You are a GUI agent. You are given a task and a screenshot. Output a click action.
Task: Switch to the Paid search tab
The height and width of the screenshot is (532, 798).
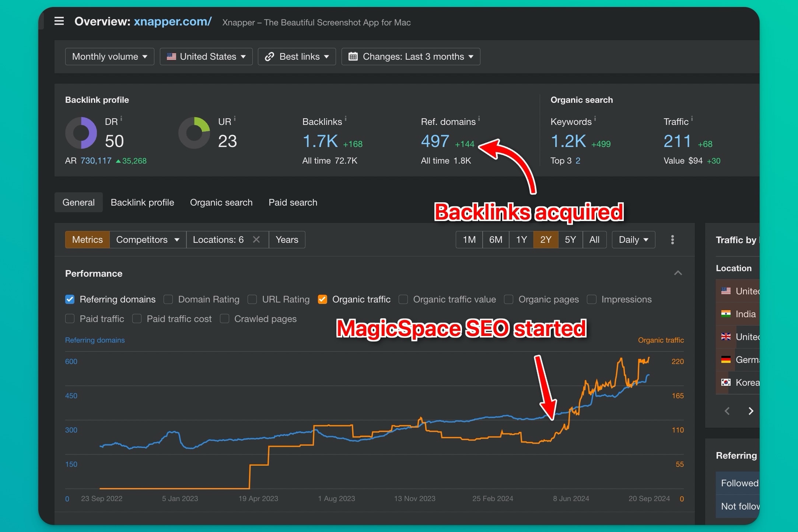point(293,202)
